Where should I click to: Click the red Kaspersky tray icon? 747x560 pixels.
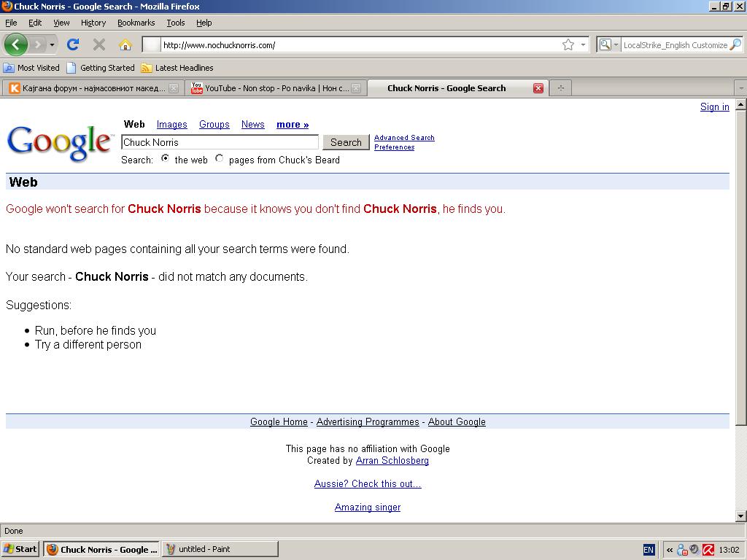708,550
